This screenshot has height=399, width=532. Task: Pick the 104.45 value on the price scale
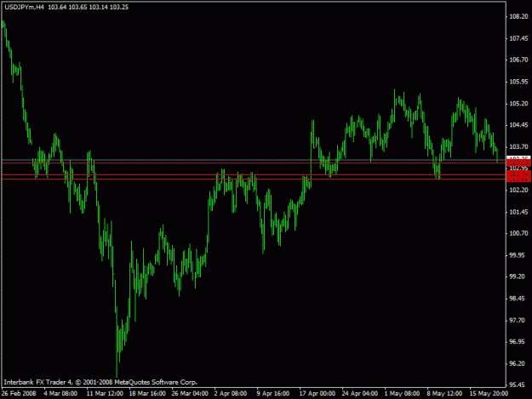click(x=518, y=125)
